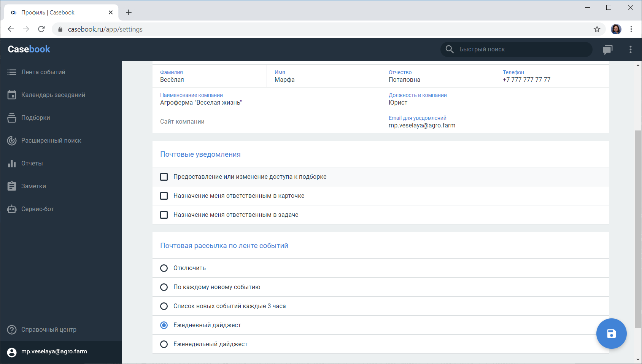Open Отчеты menu item
Image resolution: width=642 pixels, height=364 pixels.
pos(61,164)
